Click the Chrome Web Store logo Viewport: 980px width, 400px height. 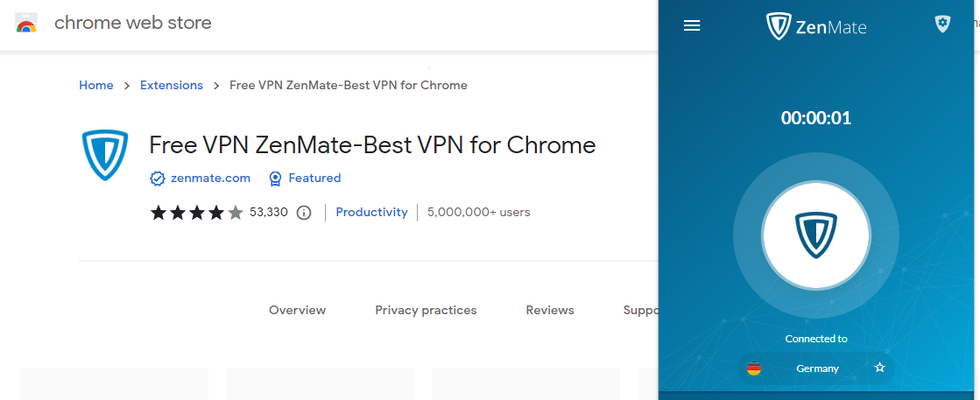26,24
